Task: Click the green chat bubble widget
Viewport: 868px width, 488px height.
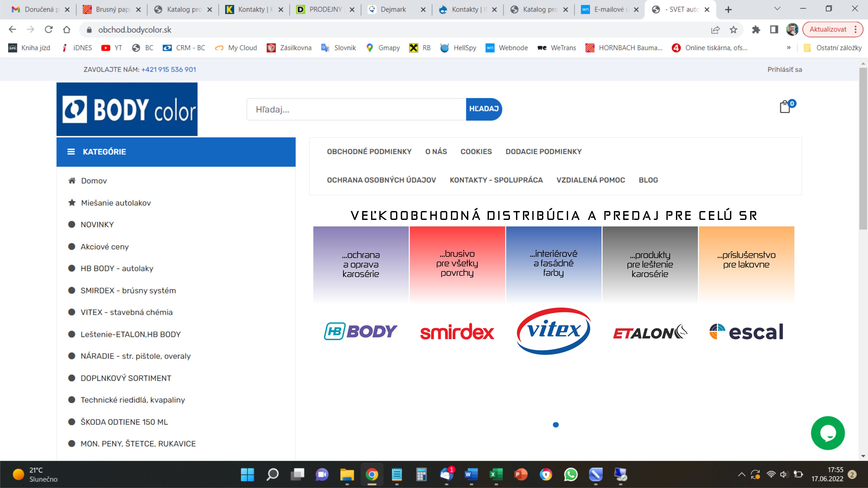Action: [828, 433]
